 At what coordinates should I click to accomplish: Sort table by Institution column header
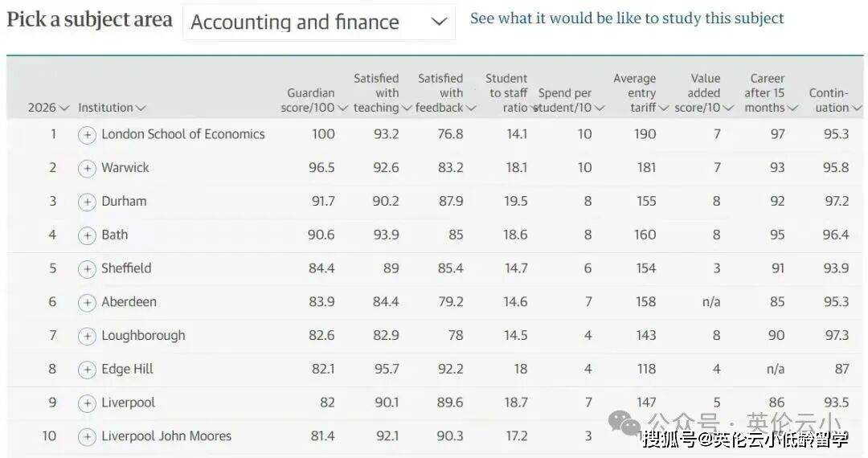tap(112, 108)
